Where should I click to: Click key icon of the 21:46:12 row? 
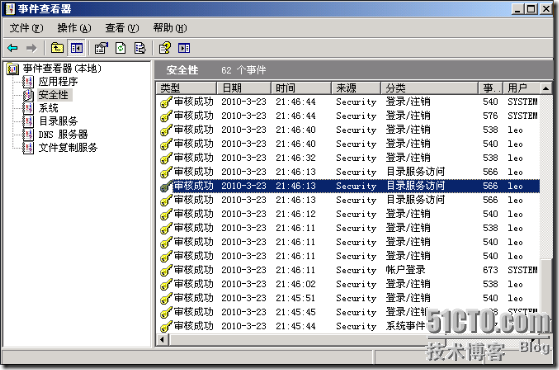tap(166, 214)
